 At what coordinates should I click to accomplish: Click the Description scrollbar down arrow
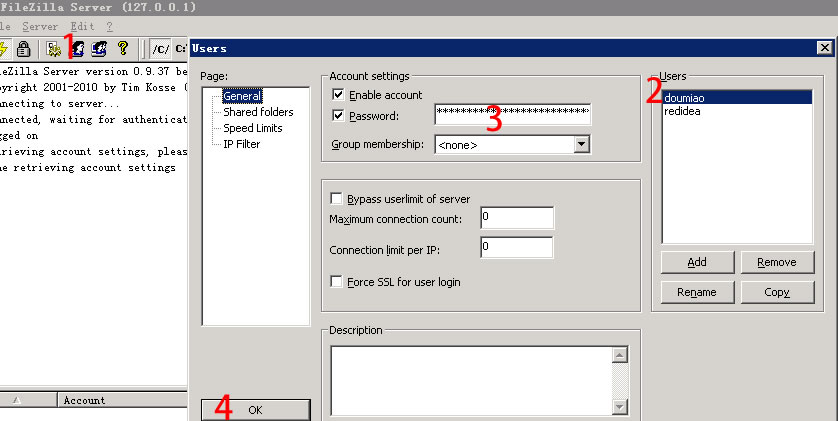(620, 407)
